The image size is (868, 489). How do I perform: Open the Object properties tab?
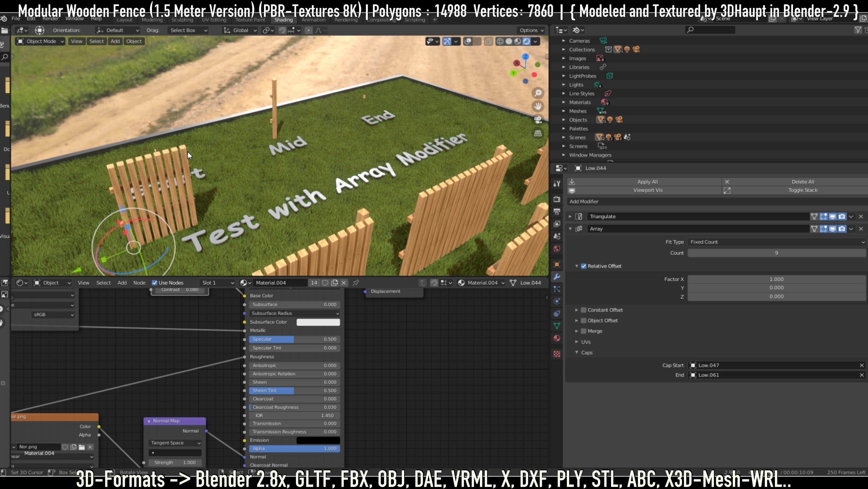pyautogui.click(x=557, y=264)
